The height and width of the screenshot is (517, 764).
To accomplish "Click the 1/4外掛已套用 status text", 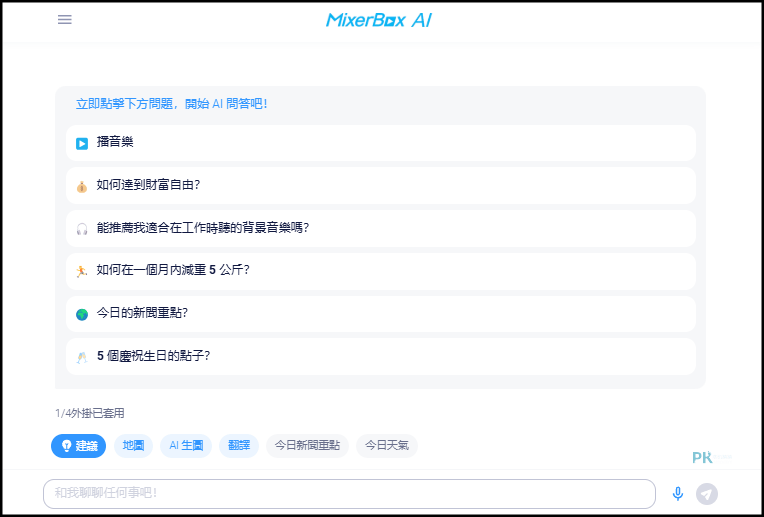I will tap(90, 414).
